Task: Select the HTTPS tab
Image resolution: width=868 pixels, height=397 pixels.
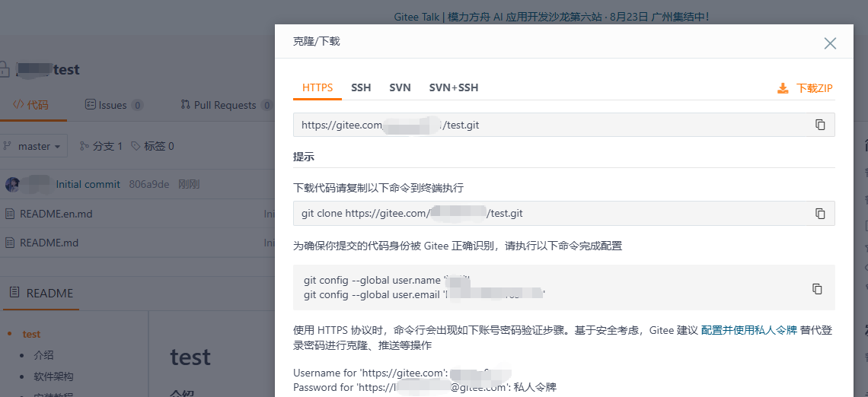Action: click(318, 87)
